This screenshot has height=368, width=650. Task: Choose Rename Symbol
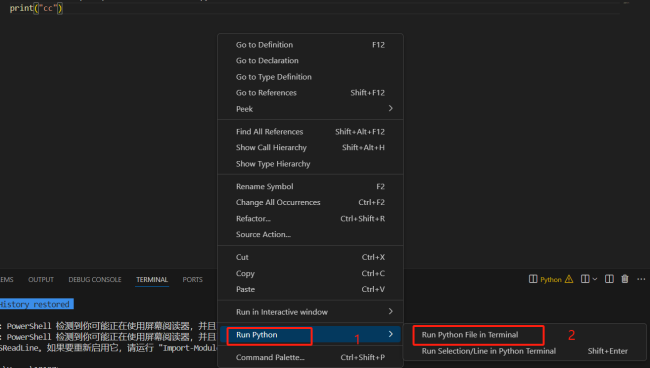pyautogui.click(x=310, y=186)
